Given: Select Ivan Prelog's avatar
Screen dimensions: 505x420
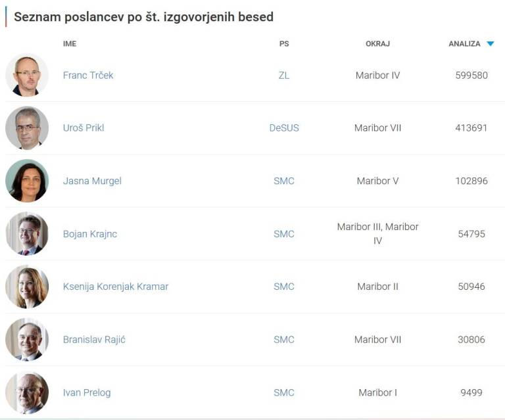Looking at the screenshot, I should click(x=27, y=392).
